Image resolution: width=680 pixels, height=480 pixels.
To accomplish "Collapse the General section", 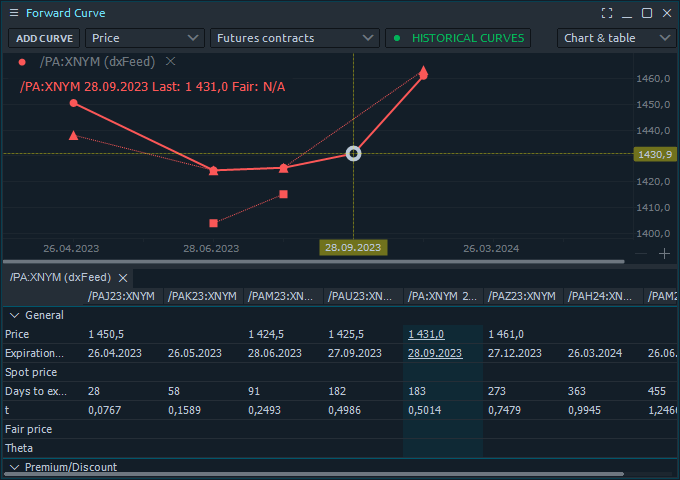I will [14, 315].
